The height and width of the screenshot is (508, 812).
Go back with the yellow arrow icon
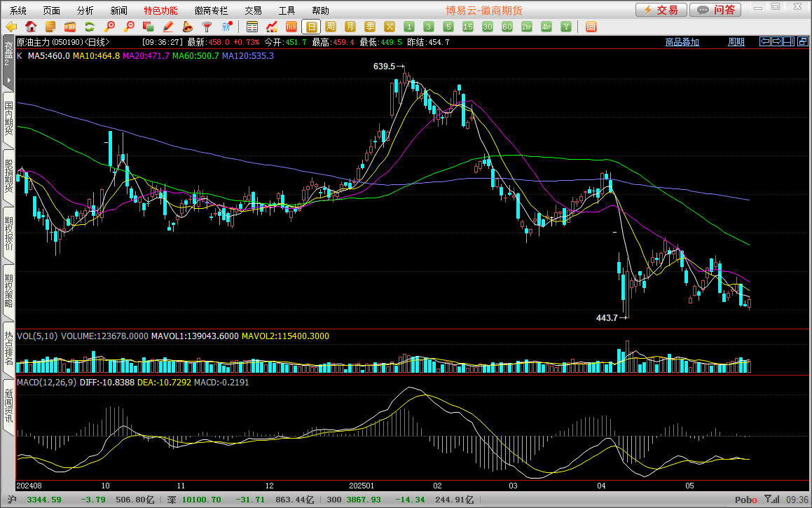11,27
